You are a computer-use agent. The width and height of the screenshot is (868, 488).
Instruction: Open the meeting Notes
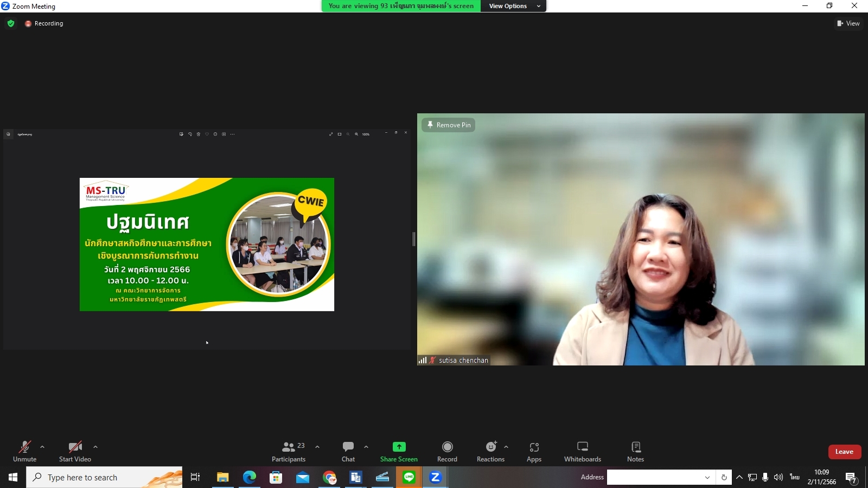[x=635, y=451]
